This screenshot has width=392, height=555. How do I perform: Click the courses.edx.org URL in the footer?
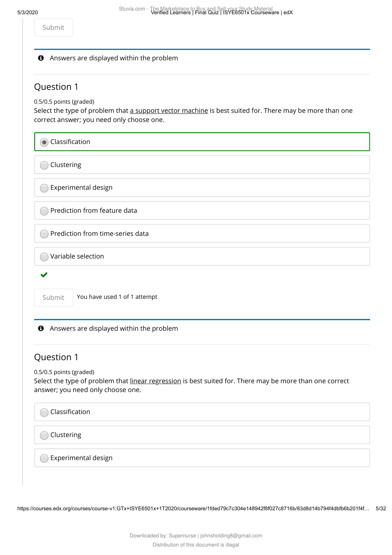[x=193, y=509]
